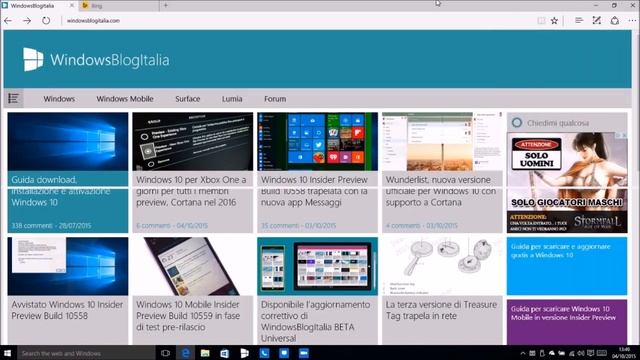The height and width of the screenshot is (360, 640).
Task: Open the blue Phone app taskbar icon
Action: point(264,353)
